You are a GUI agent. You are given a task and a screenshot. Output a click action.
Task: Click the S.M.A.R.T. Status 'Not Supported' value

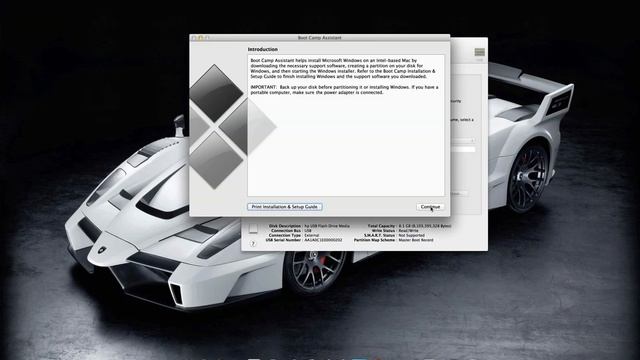(x=411, y=236)
